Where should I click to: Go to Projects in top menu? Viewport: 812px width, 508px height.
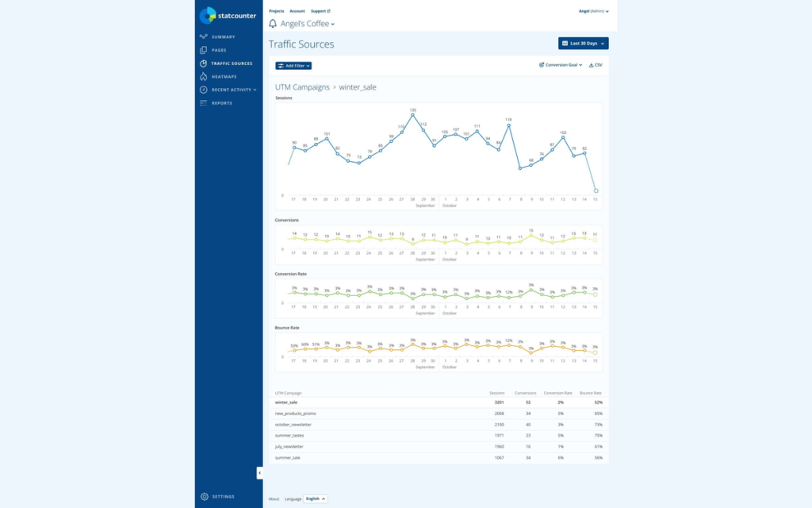point(277,11)
